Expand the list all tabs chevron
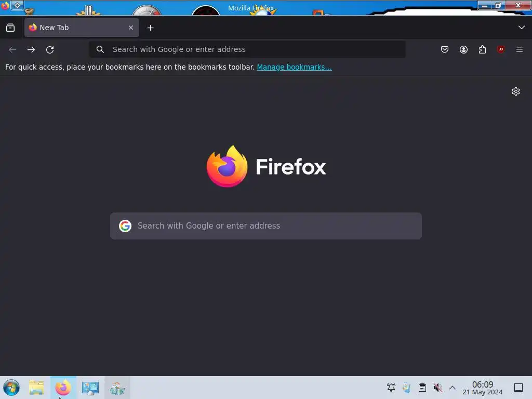 click(x=522, y=28)
